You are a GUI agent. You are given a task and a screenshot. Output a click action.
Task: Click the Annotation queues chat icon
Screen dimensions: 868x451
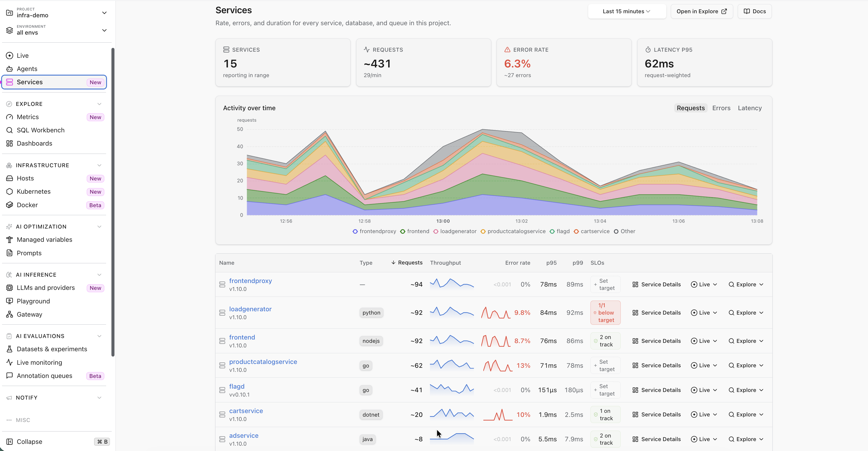click(9, 375)
